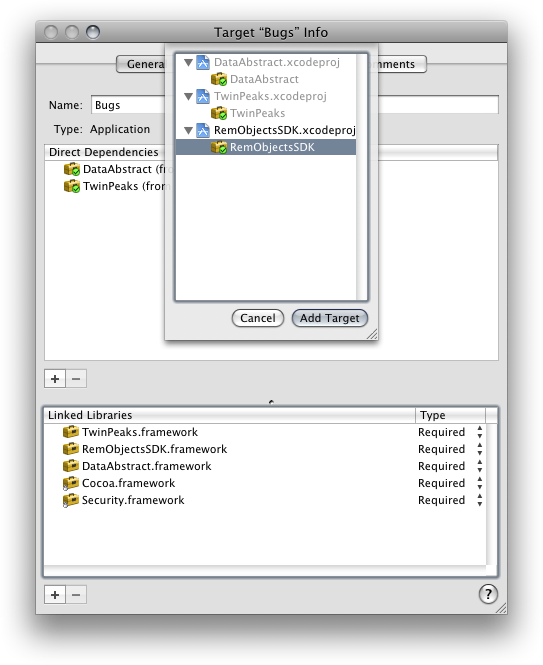Screen dimensions: 543x665
Task: Click the RemObjectsSDK.framework library icon
Action: click(x=71, y=449)
